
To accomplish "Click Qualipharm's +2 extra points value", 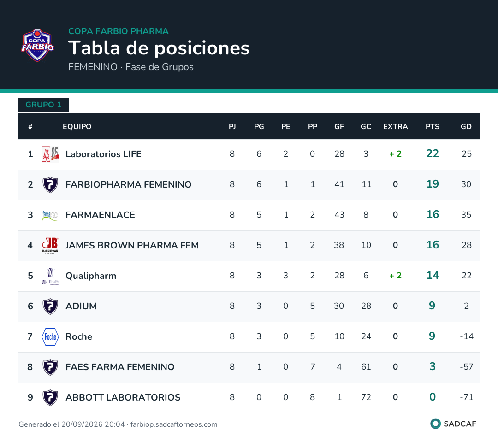I will point(395,276).
